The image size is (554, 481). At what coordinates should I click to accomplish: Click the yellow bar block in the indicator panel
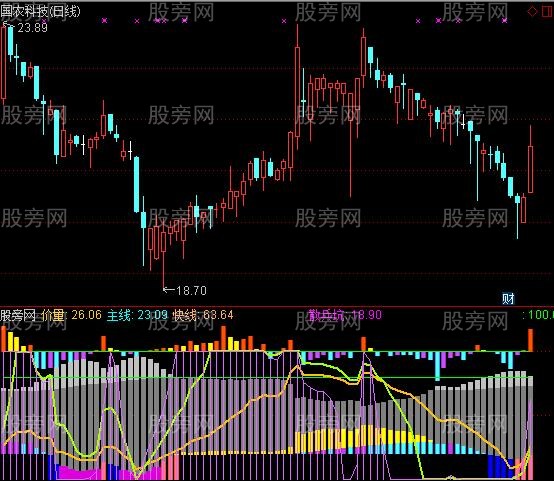[360, 439]
